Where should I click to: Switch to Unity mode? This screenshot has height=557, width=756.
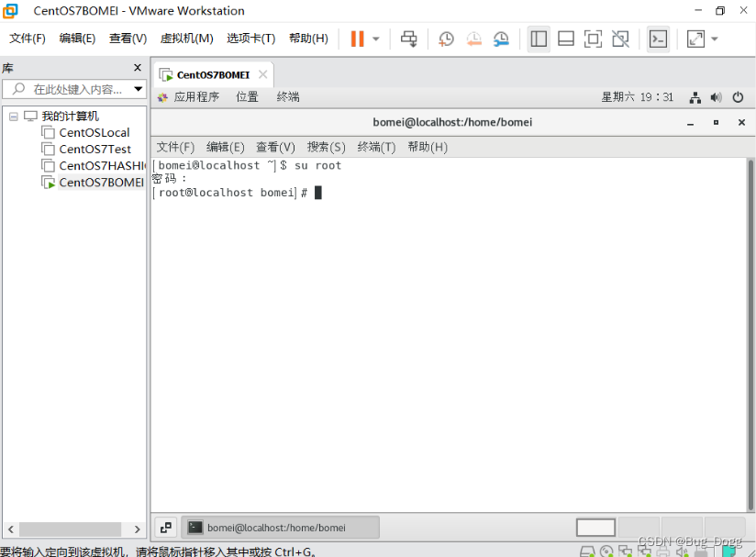click(x=620, y=39)
